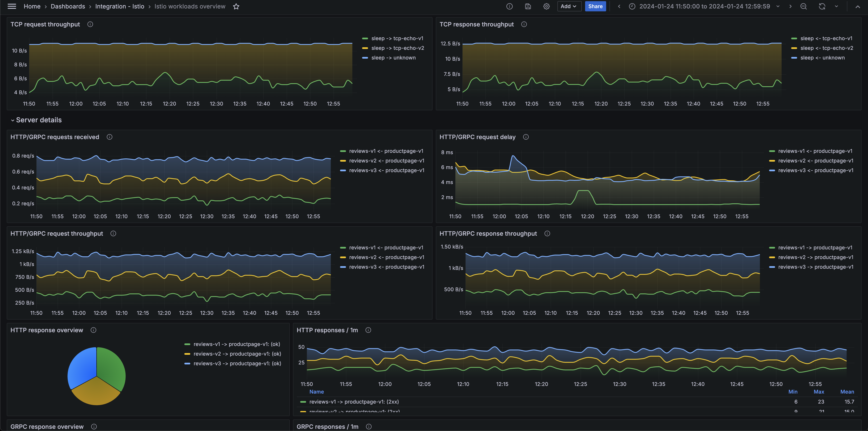This screenshot has width=868, height=431.
Task: Click the green color swatch for sleep <- tcp-echo-v1
Action: (x=794, y=38)
